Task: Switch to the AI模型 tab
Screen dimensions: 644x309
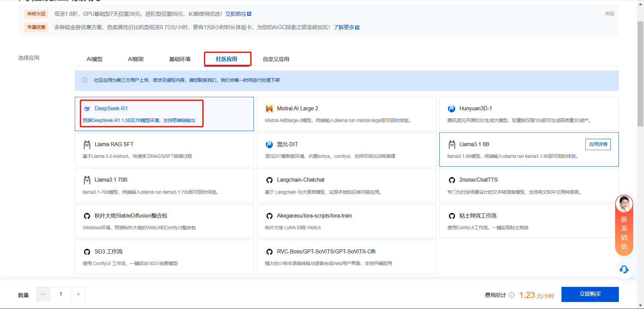Action: 95,59
